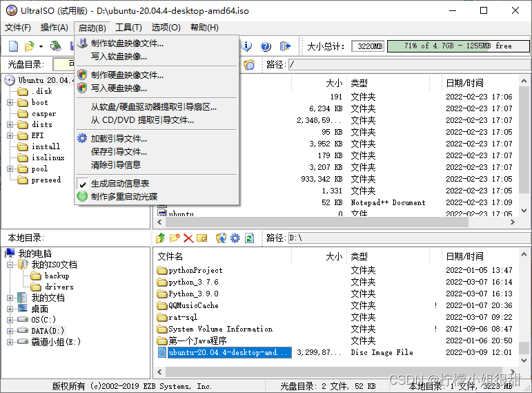Image resolution: width=532 pixels, height=393 pixels.
Task: Open the 文件(F) menu
Action: pos(18,28)
